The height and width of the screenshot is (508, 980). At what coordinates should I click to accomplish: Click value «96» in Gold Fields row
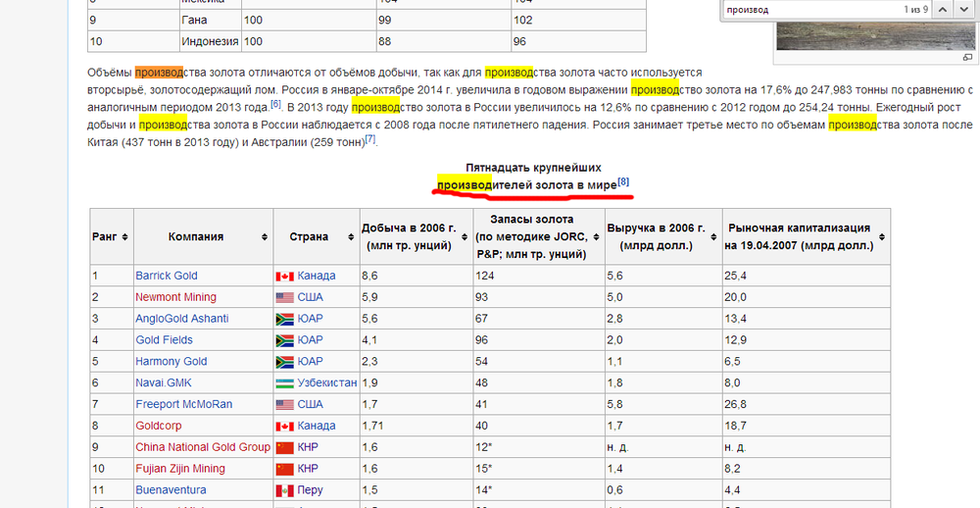click(481, 340)
